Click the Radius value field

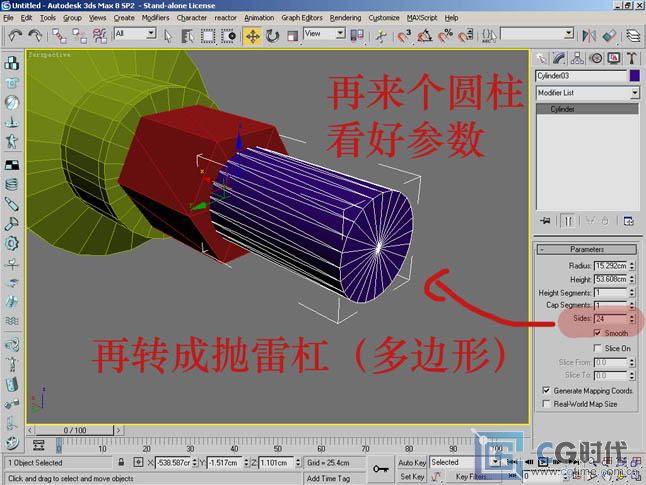pos(611,266)
